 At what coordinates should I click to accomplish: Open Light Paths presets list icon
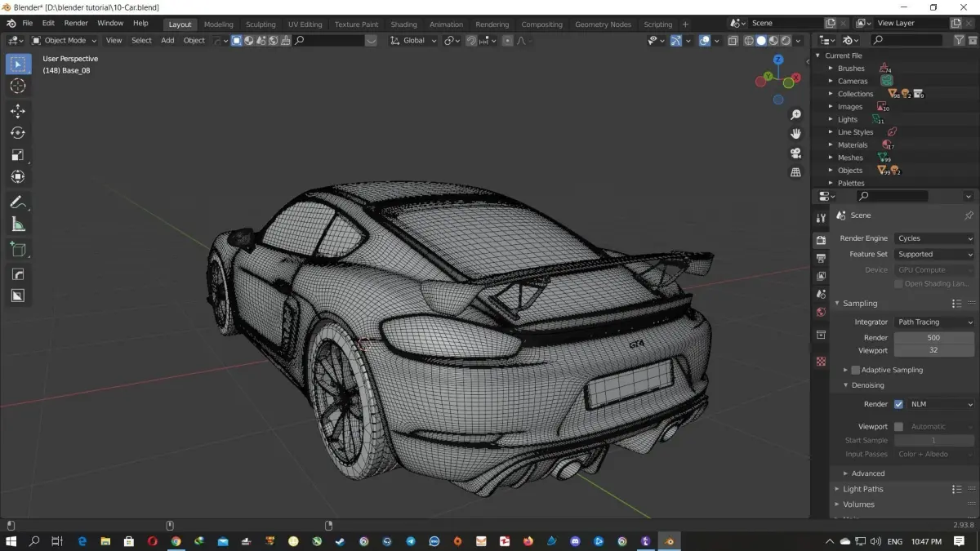tap(956, 489)
